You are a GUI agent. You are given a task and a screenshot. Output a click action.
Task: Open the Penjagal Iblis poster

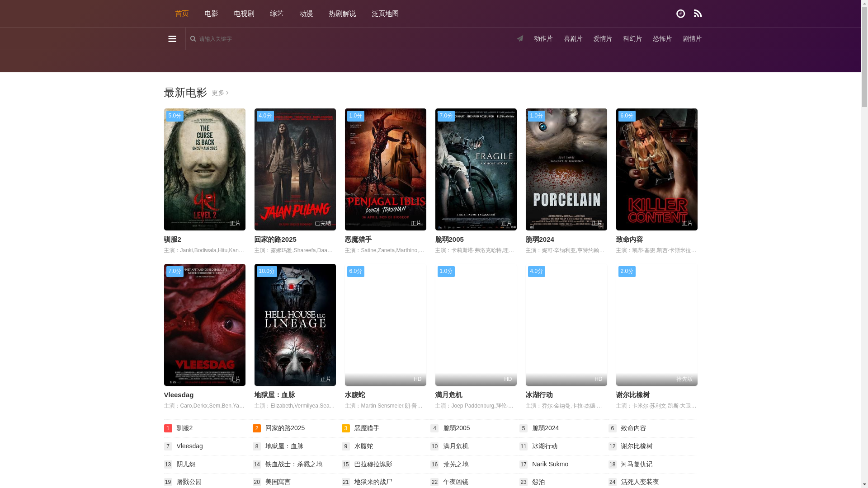click(386, 169)
